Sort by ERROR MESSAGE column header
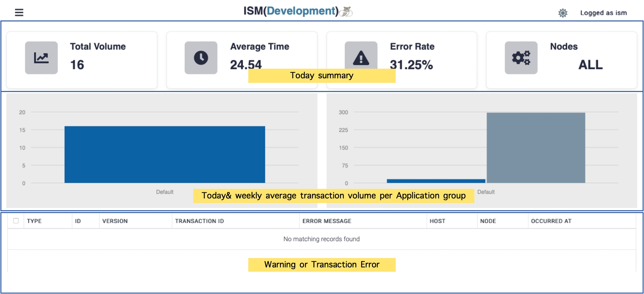Image resolution: width=644 pixels, height=294 pixels. tap(326, 221)
